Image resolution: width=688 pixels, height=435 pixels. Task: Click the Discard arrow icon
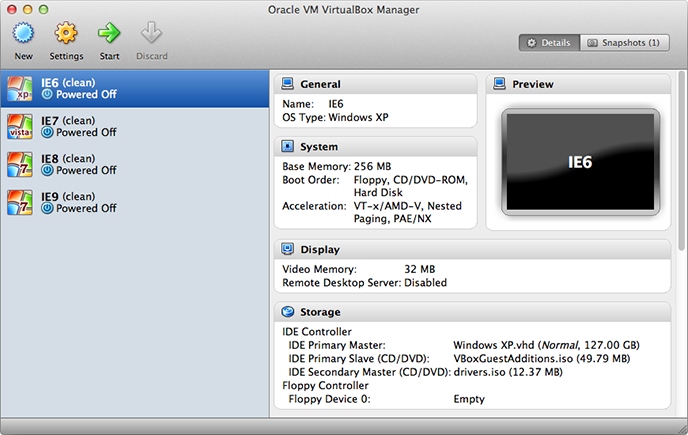(x=151, y=33)
